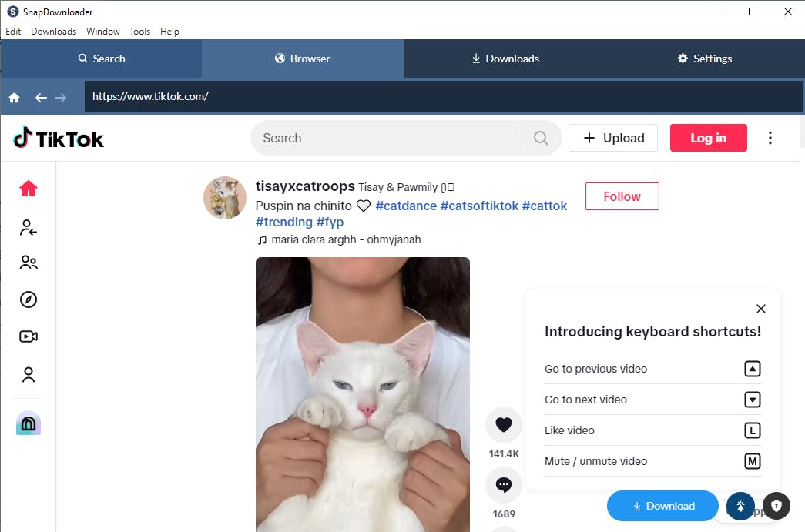Switch to the Search tab

click(101, 59)
